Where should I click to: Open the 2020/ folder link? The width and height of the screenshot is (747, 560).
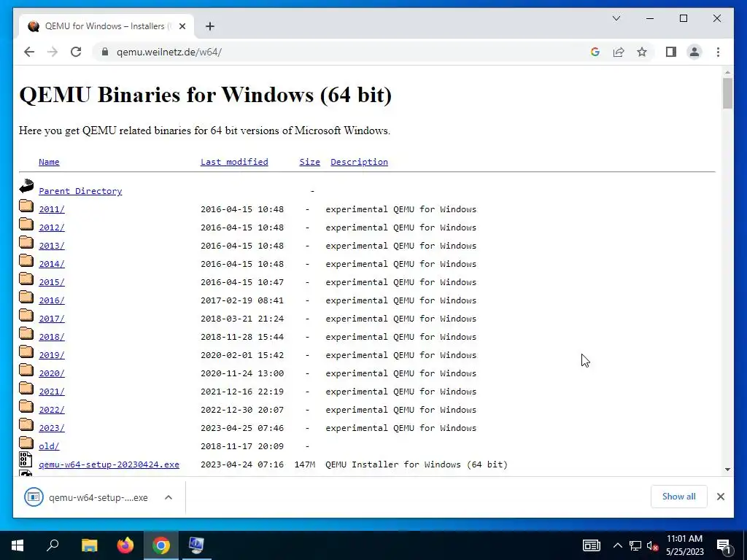coord(52,373)
